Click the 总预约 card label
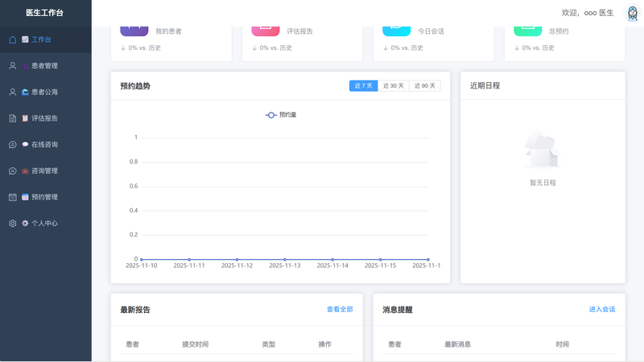 click(559, 31)
